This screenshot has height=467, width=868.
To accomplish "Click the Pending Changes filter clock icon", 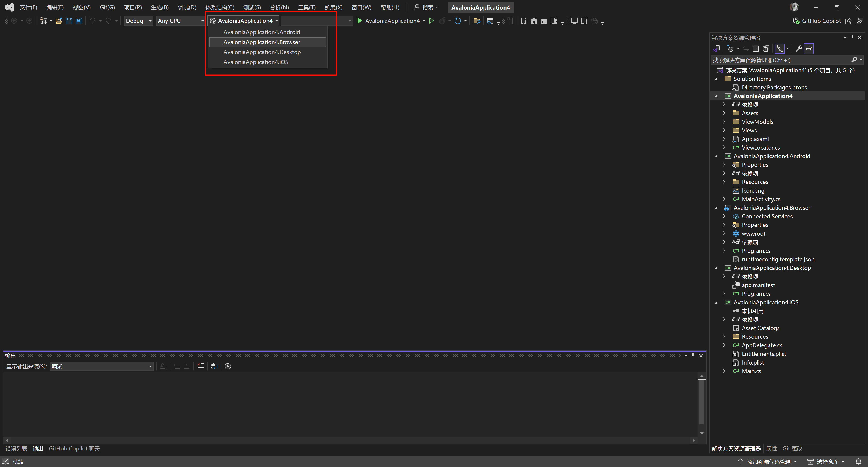I will (x=730, y=49).
